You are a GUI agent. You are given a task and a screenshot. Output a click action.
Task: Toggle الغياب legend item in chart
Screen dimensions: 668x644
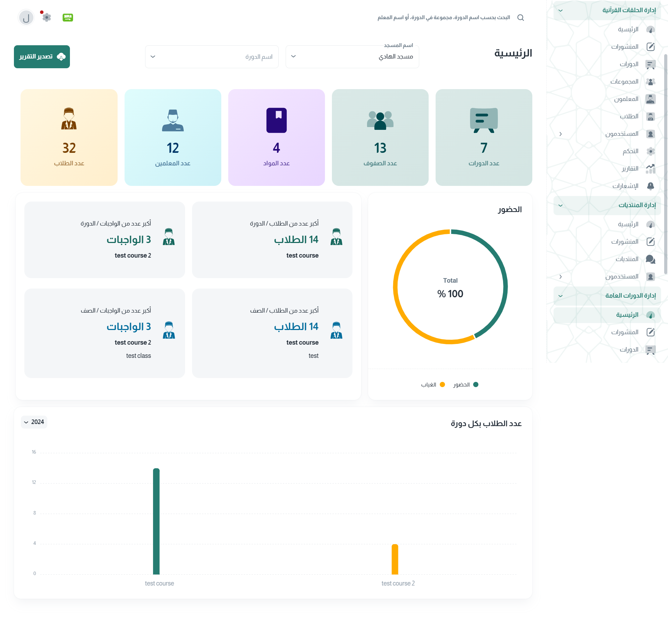point(433,385)
